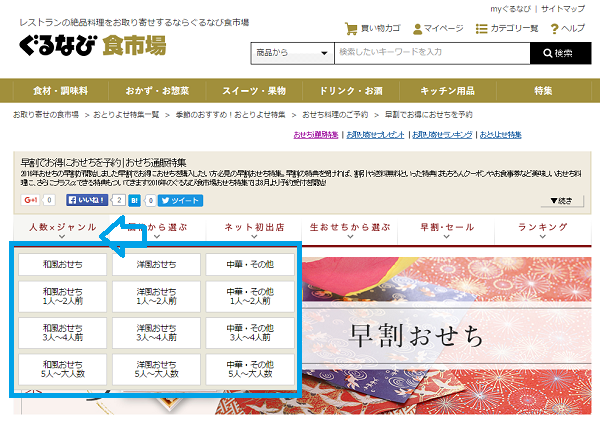This screenshot has width=600, height=423.
Task: Click the Google +1 button
Action: click(31, 200)
